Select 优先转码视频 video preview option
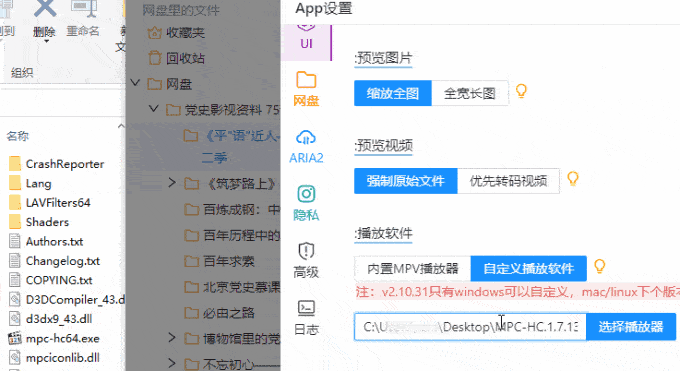The height and width of the screenshot is (371, 680). (x=508, y=181)
